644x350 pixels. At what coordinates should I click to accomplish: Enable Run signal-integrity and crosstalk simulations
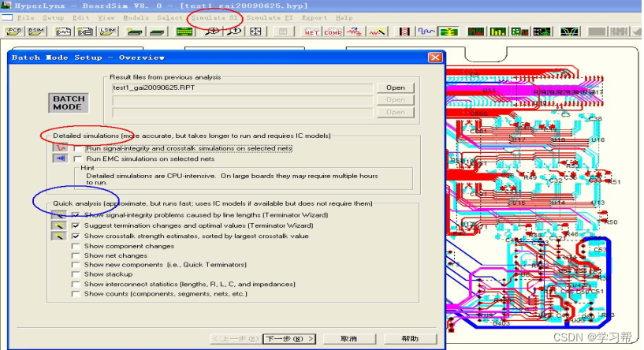pos(77,148)
